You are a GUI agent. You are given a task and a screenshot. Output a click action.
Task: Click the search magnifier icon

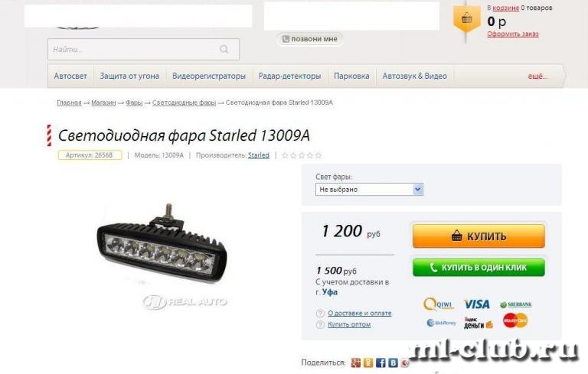coord(224,50)
